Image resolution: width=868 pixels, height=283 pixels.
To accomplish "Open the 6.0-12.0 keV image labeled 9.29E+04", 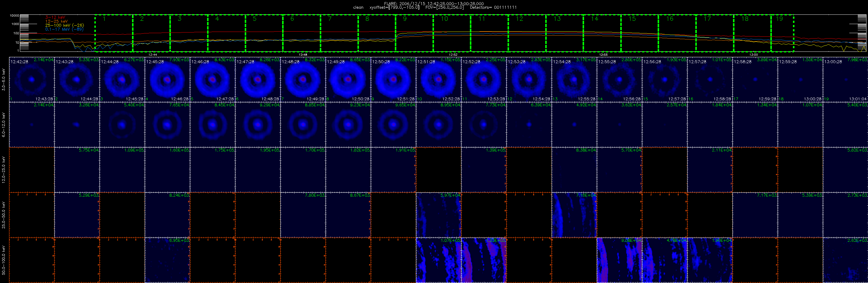I will [258, 125].
